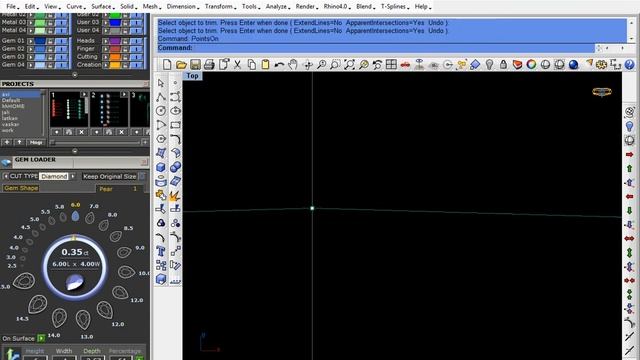Open the Curve menu
640x360 pixels.
click(75, 7)
